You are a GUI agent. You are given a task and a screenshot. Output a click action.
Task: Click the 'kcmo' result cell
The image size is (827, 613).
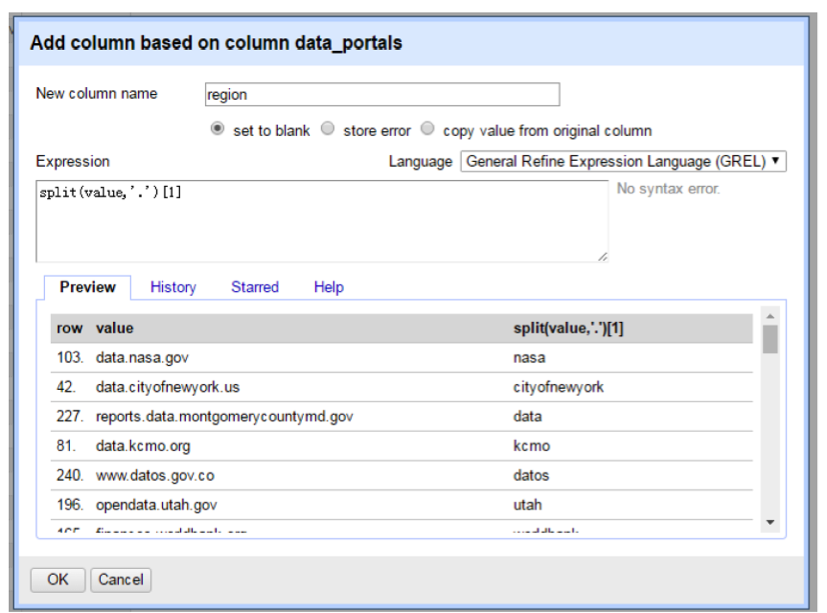[532, 446]
